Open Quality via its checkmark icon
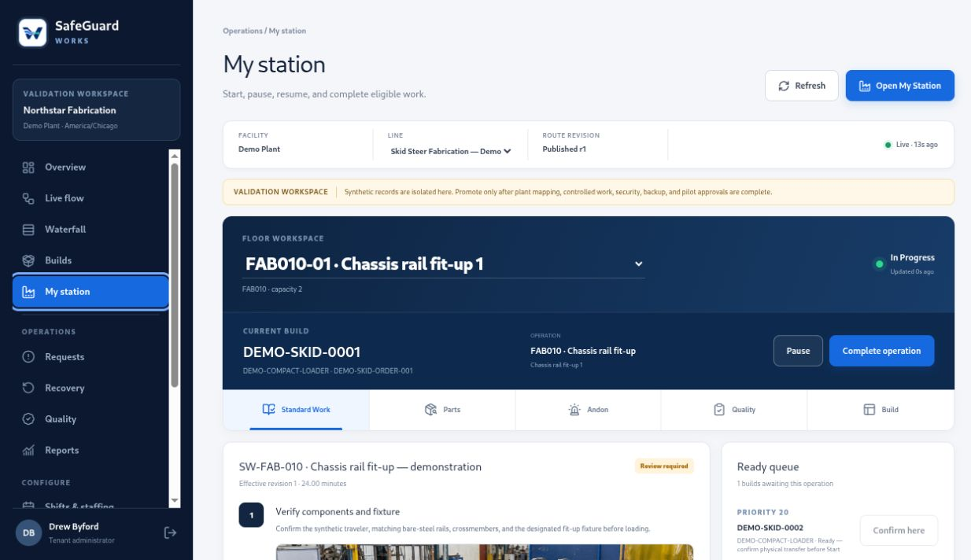 pos(28,419)
